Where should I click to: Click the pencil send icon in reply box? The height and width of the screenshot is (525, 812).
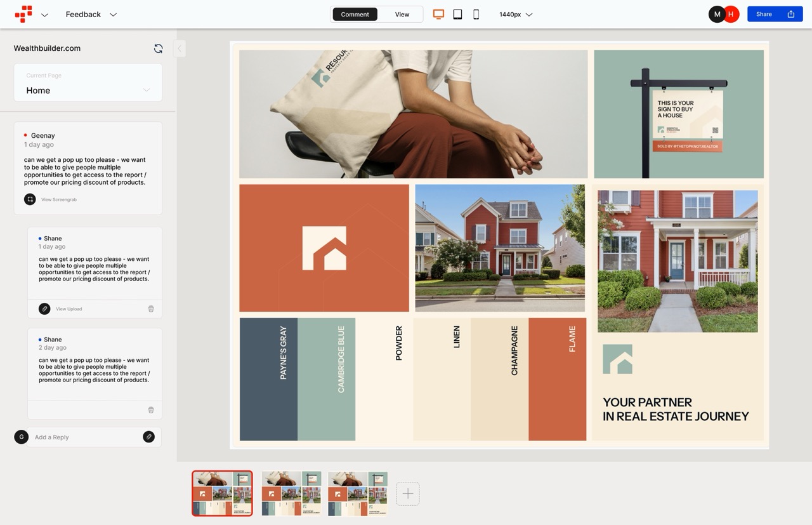pyautogui.click(x=148, y=437)
